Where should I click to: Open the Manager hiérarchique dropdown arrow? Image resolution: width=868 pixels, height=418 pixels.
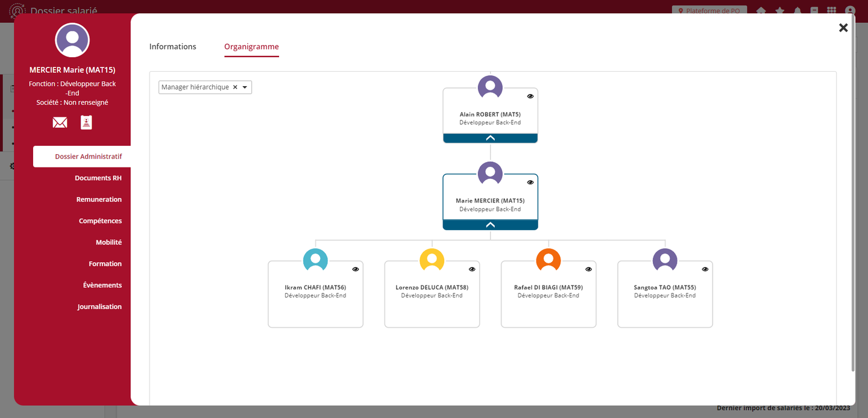click(245, 87)
